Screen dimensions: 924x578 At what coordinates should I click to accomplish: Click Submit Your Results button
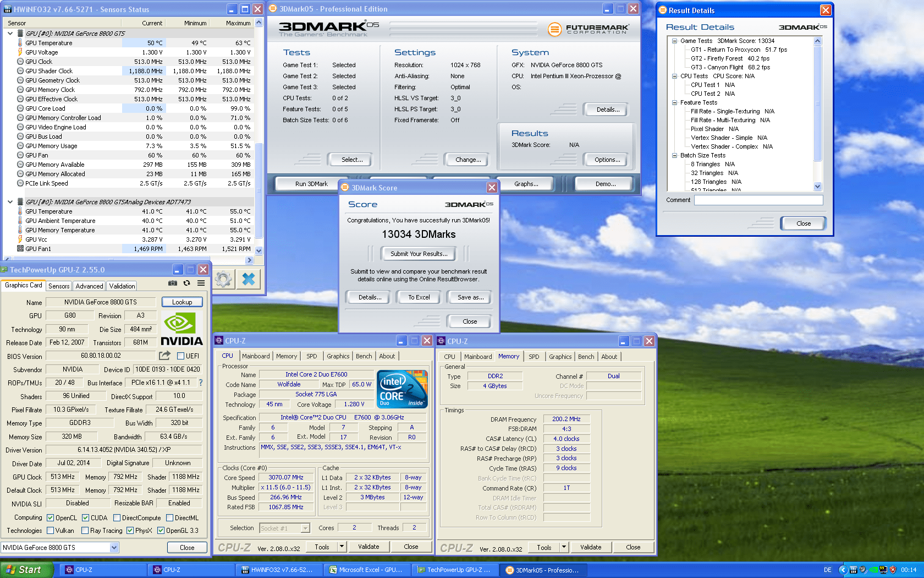(x=419, y=254)
